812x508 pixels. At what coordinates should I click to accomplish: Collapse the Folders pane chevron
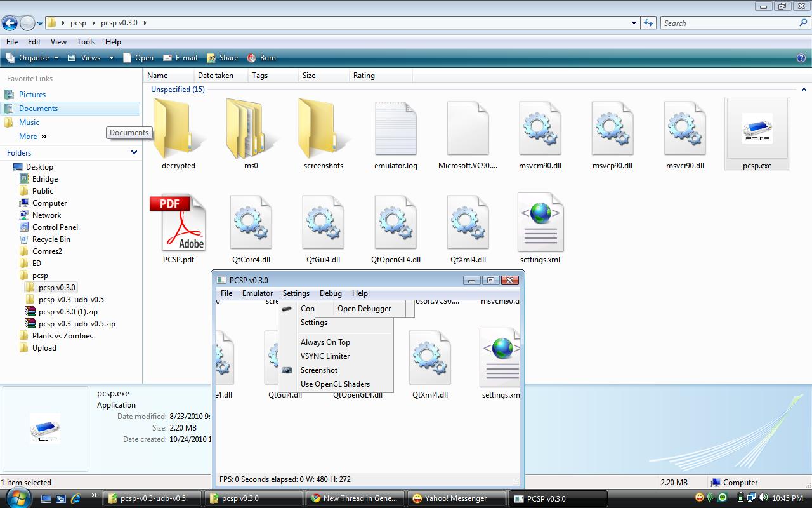click(134, 152)
